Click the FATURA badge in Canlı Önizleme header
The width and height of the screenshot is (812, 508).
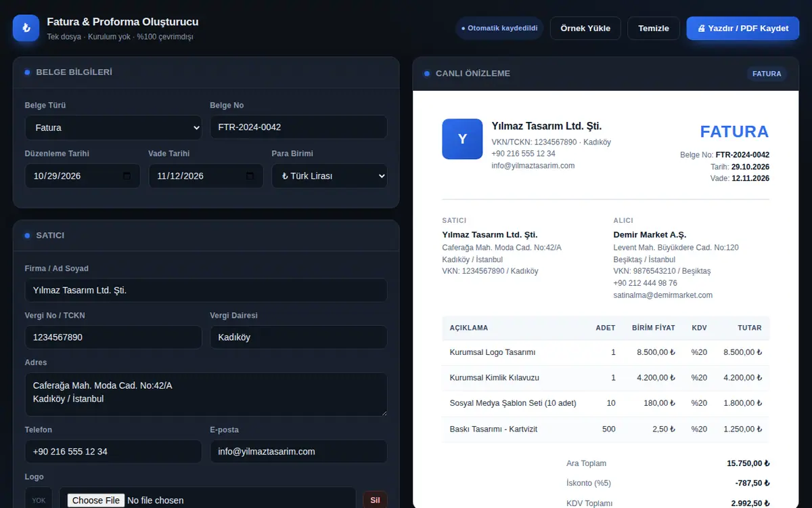[x=767, y=74]
